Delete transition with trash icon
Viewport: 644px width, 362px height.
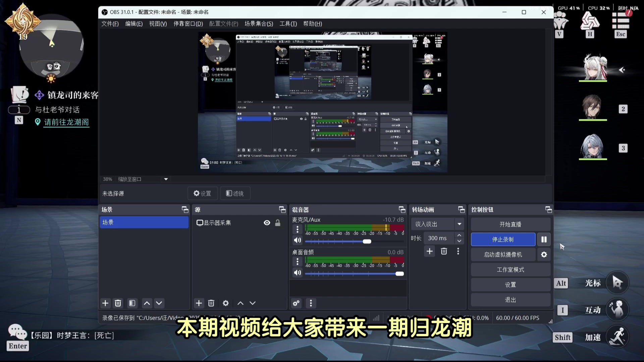(444, 251)
